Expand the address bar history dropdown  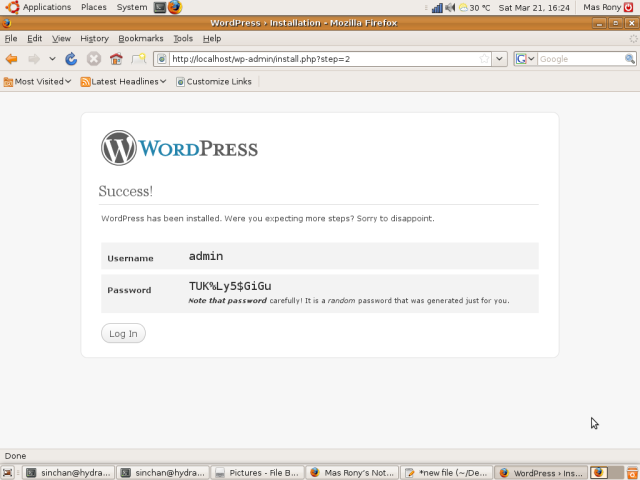tap(499, 59)
